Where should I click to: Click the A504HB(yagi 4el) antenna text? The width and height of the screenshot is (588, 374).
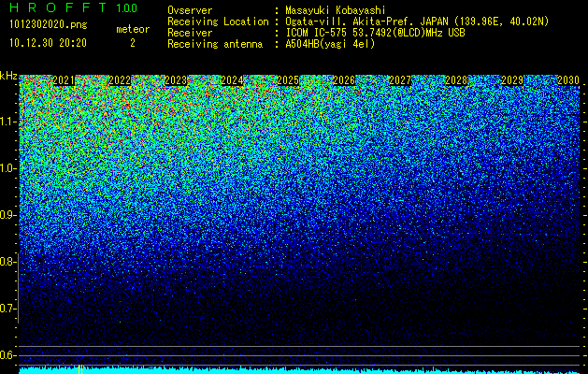tap(330, 44)
